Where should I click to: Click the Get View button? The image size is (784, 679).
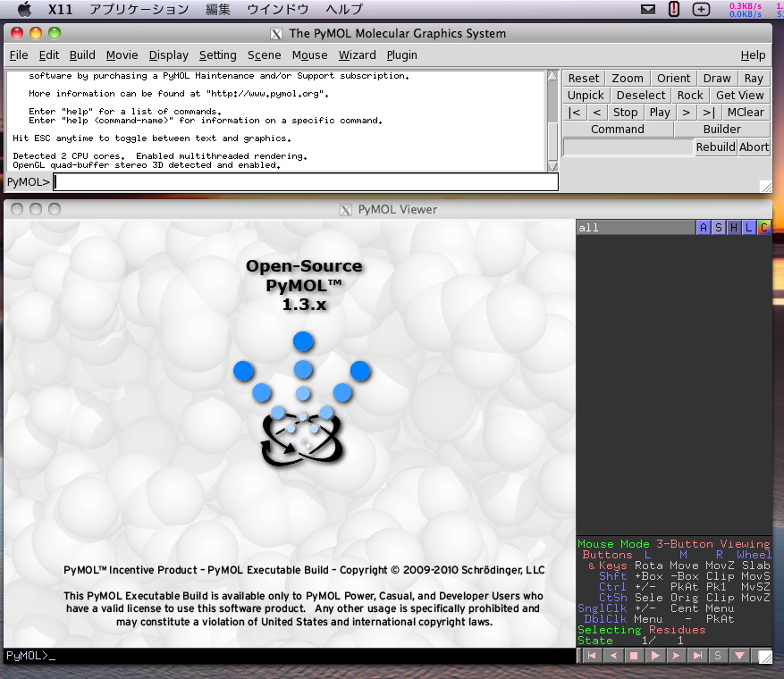739,96
